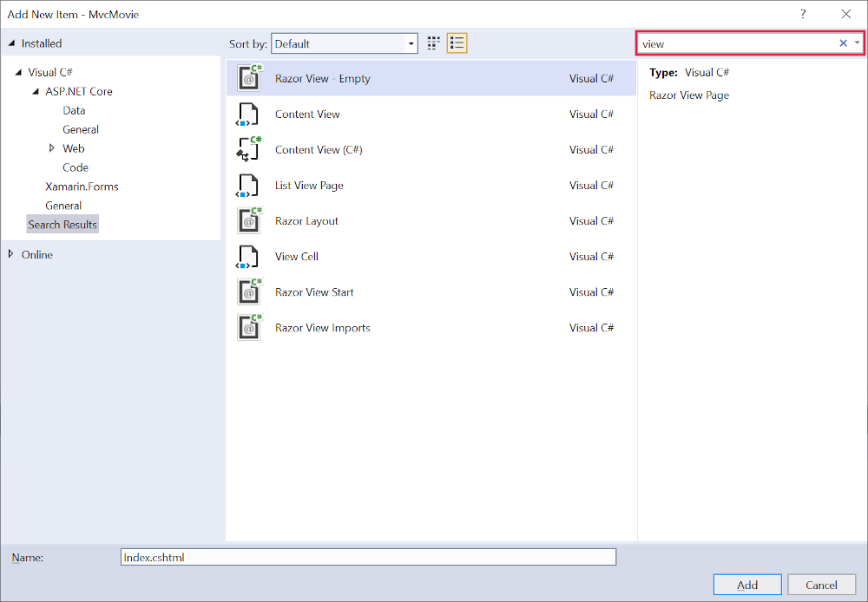Expand the Online section
This screenshot has width=868, height=602.
pyautogui.click(x=10, y=254)
